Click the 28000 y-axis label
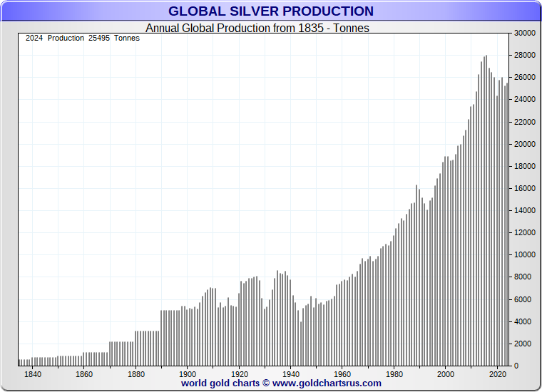 (x=525, y=56)
